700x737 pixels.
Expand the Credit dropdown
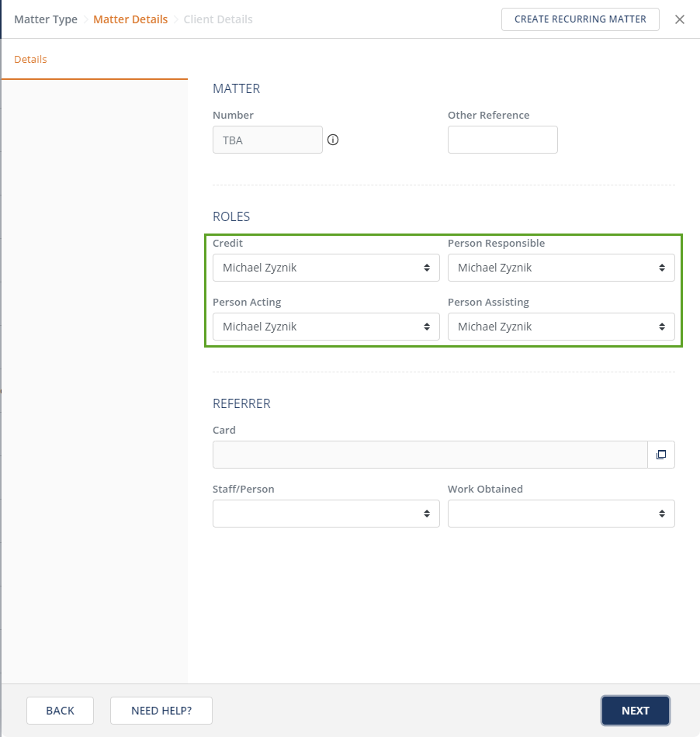pos(326,268)
